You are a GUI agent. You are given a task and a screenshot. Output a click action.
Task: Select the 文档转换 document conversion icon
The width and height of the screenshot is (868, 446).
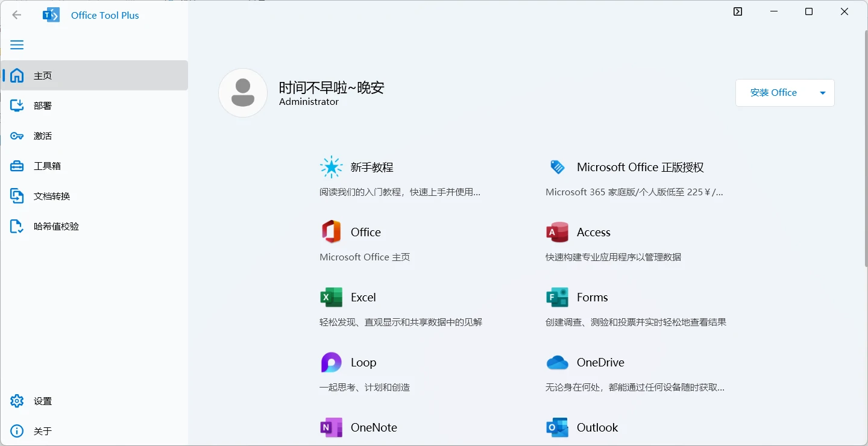tap(17, 196)
